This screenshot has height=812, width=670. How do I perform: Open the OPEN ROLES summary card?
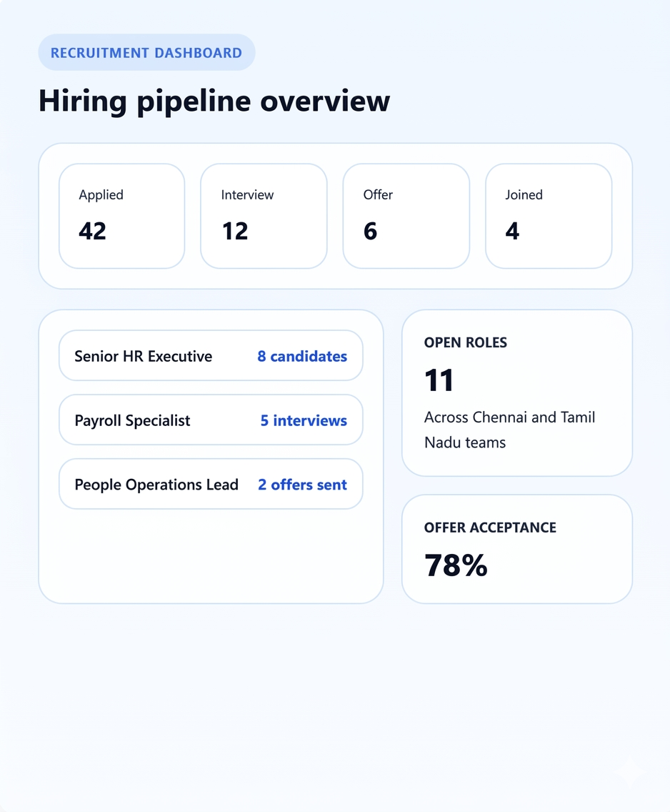click(x=516, y=392)
